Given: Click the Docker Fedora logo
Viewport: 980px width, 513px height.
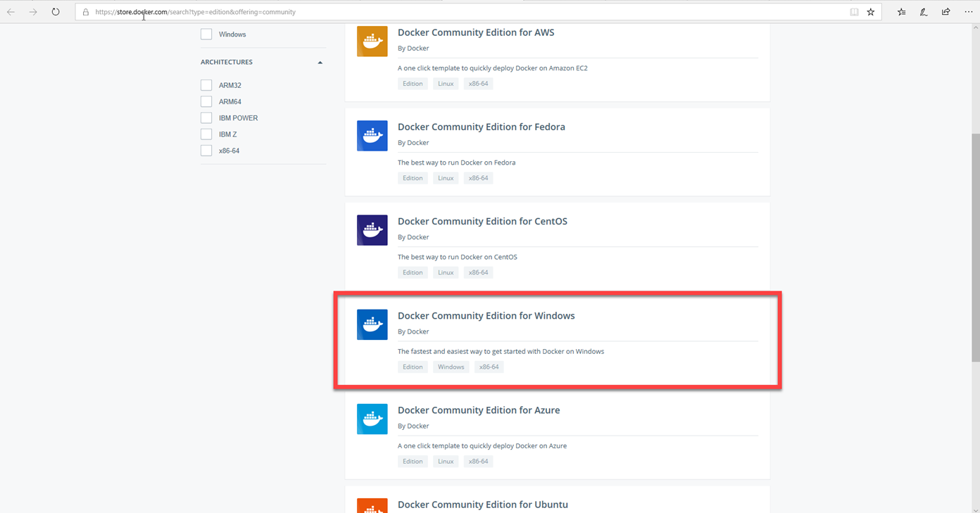Looking at the screenshot, I should [x=372, y=136].
